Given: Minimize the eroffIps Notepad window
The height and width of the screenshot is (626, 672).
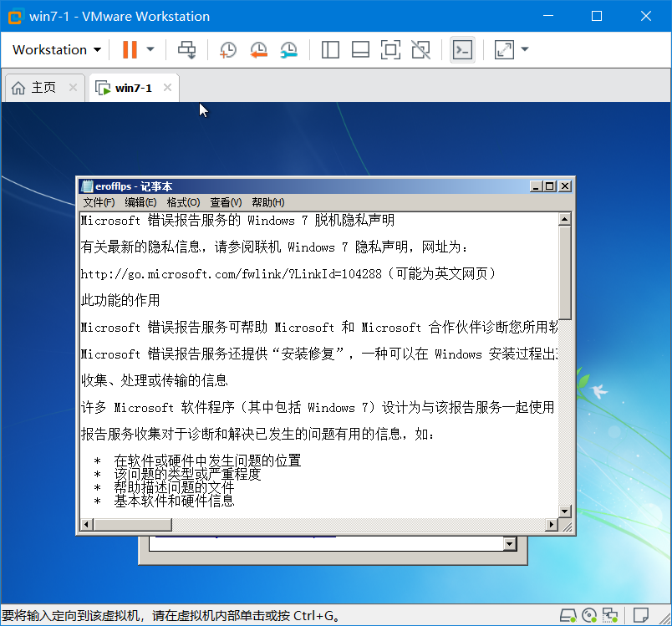Looking at the screenshot, I should coord(536,186).
